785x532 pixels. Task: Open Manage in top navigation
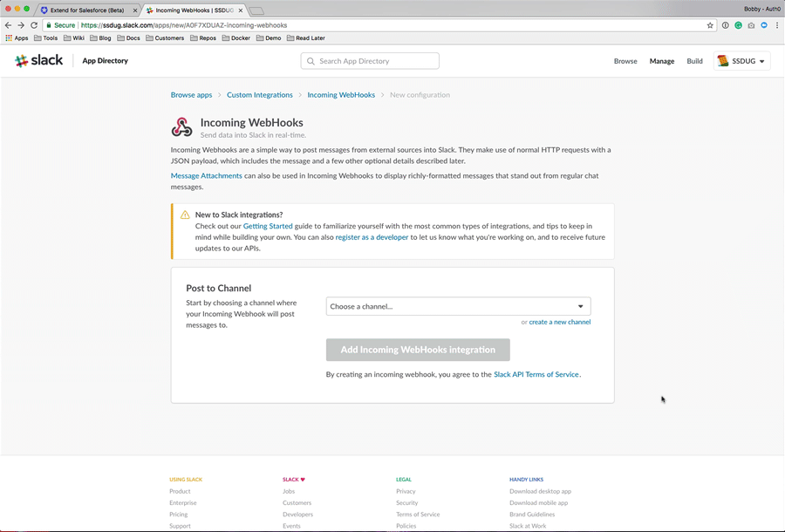662,61
